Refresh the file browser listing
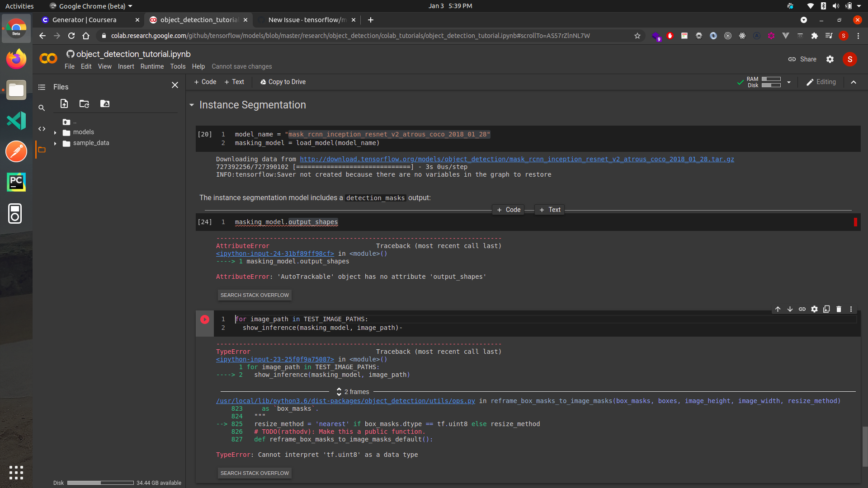 tap(84, 103)
